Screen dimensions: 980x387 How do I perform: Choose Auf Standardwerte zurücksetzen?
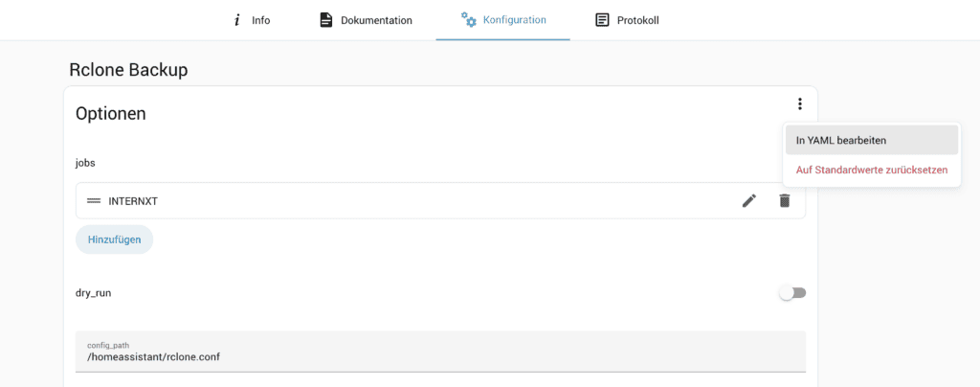[x=871, y=170]
